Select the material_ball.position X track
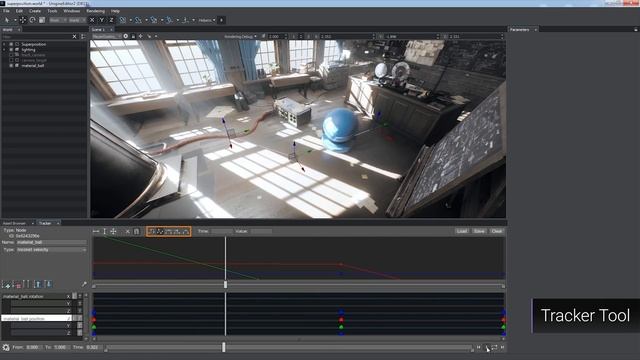The height and width of the screenshot is (360, 640). (x=36, y=318)
